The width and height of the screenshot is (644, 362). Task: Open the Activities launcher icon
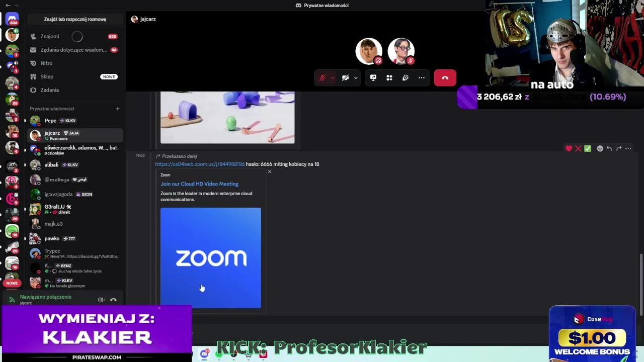click(x=389, y=78)
